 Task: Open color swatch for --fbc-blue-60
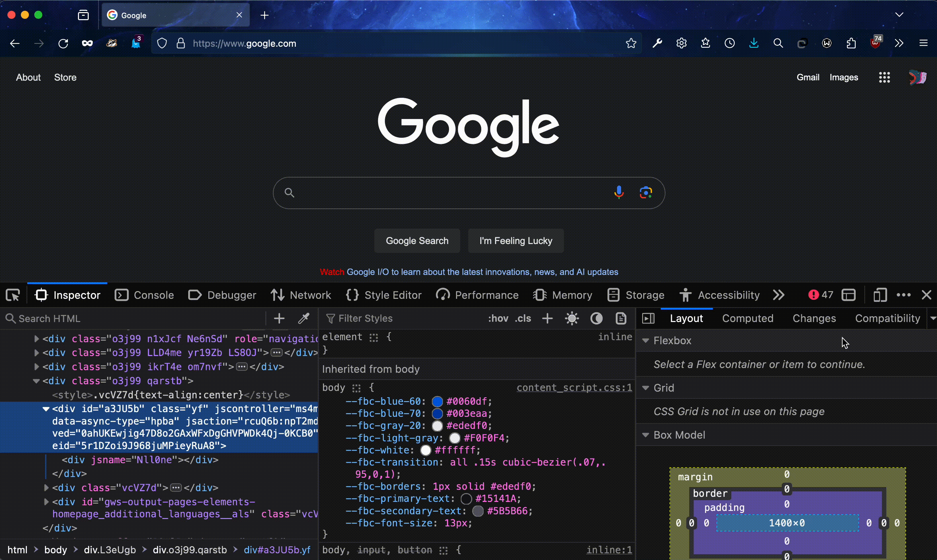437,401
